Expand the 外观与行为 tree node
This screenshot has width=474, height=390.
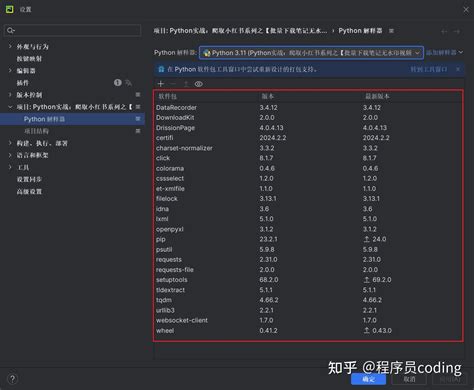tap(10, 46)
